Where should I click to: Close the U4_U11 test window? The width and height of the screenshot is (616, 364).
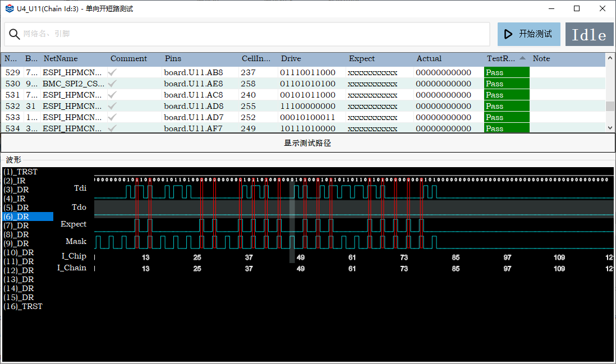point(602,8)
